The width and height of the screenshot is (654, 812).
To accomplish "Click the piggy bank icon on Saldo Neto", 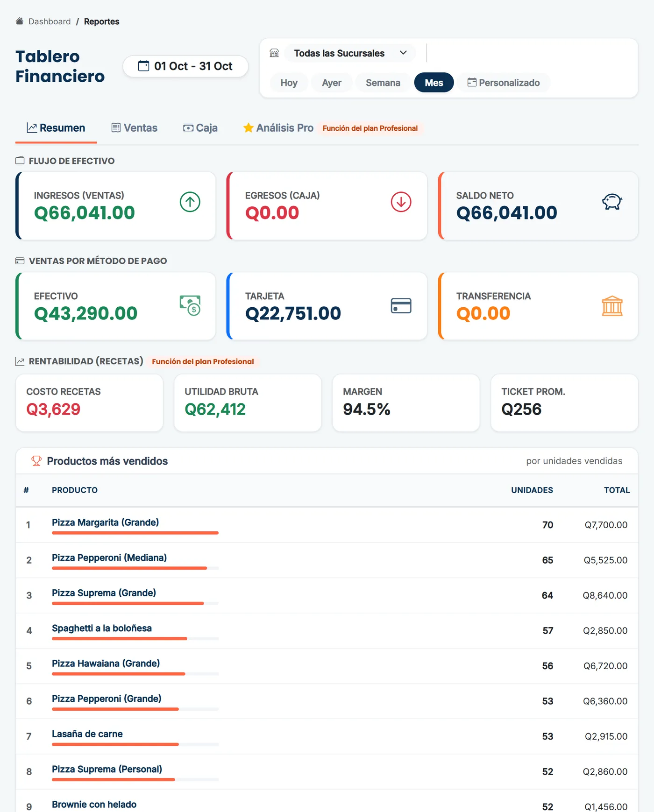I will point(612,202).
